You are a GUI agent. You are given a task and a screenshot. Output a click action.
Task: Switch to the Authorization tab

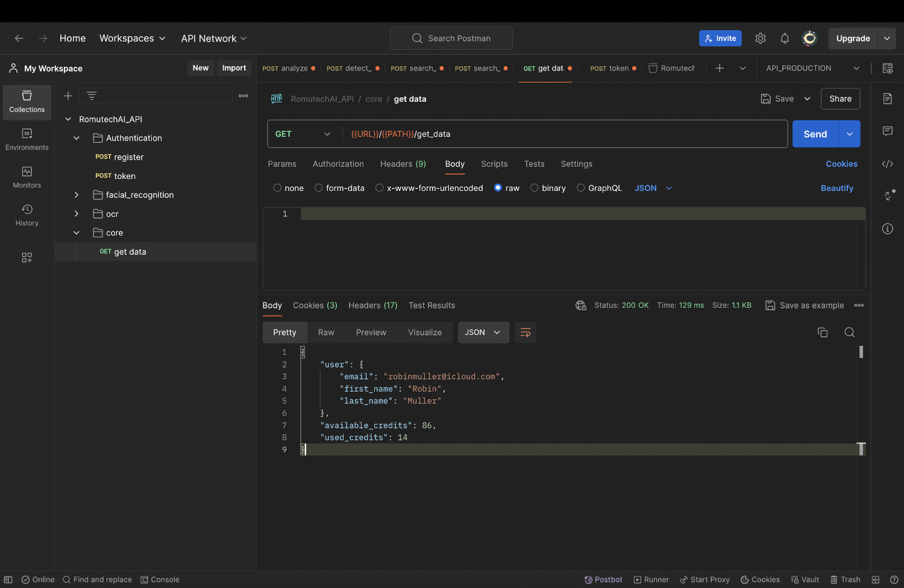[x=338, y=164]
